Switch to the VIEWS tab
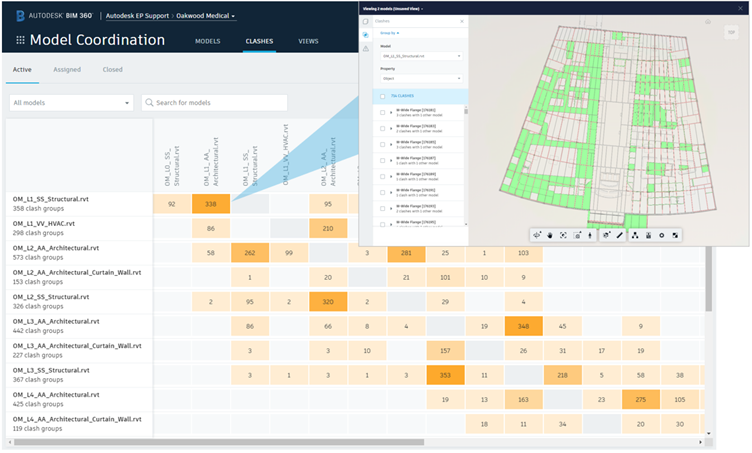 pos(308,41)
